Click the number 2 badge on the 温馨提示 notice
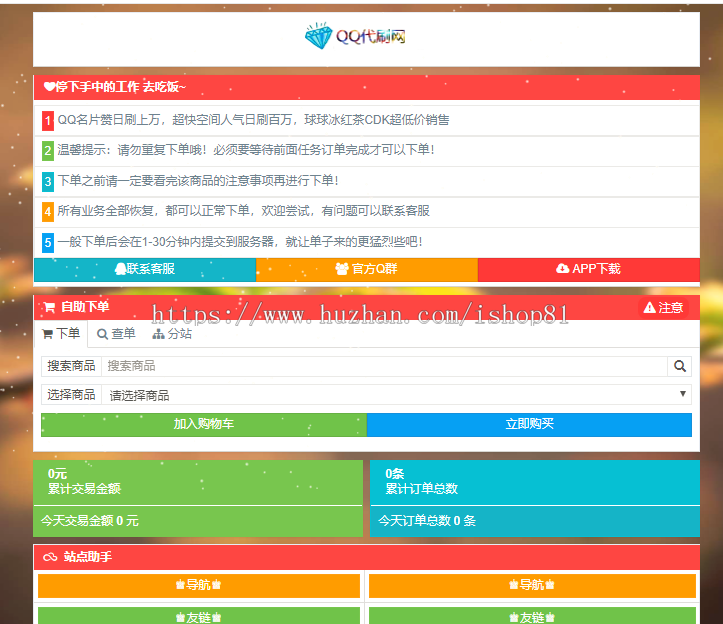723x624 pixels. click(x=48, y=151)
